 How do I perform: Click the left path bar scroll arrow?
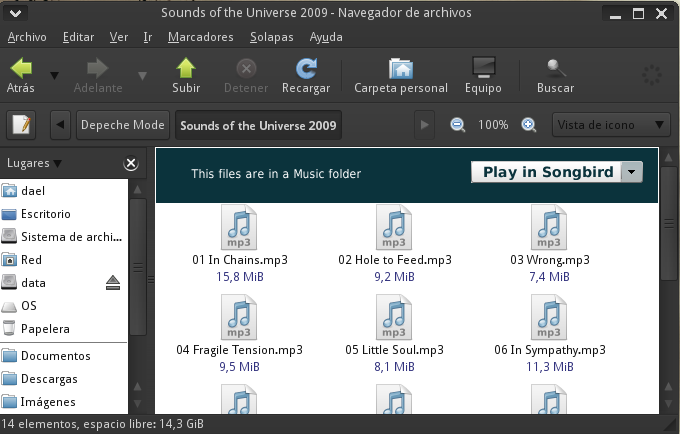[60, 125]
